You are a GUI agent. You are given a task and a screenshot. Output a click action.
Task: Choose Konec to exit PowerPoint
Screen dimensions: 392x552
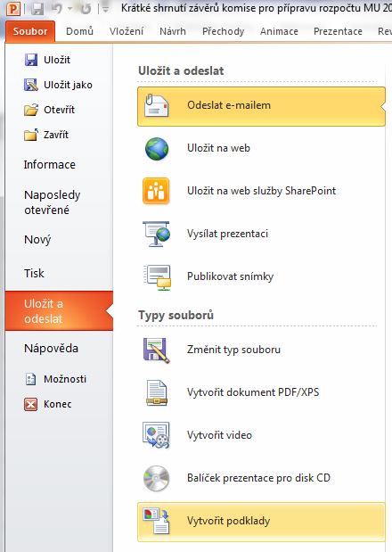tap(59, 404)
